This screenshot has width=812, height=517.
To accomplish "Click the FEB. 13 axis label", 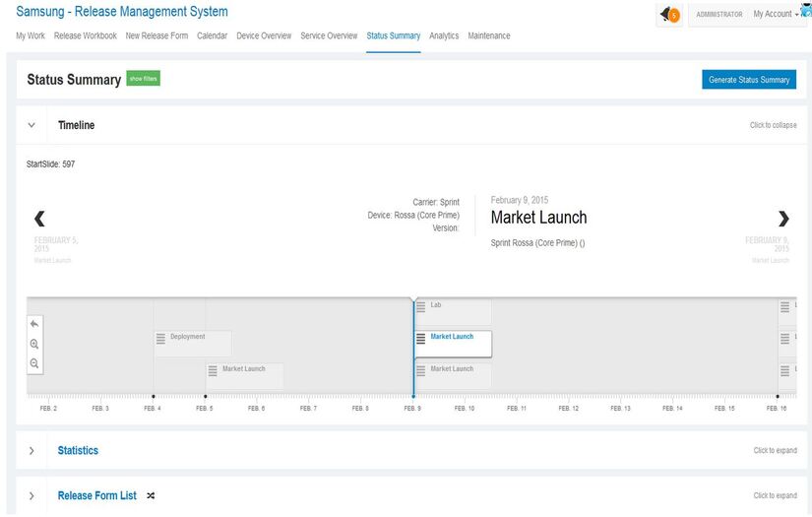I will click(x=620, y=409).
